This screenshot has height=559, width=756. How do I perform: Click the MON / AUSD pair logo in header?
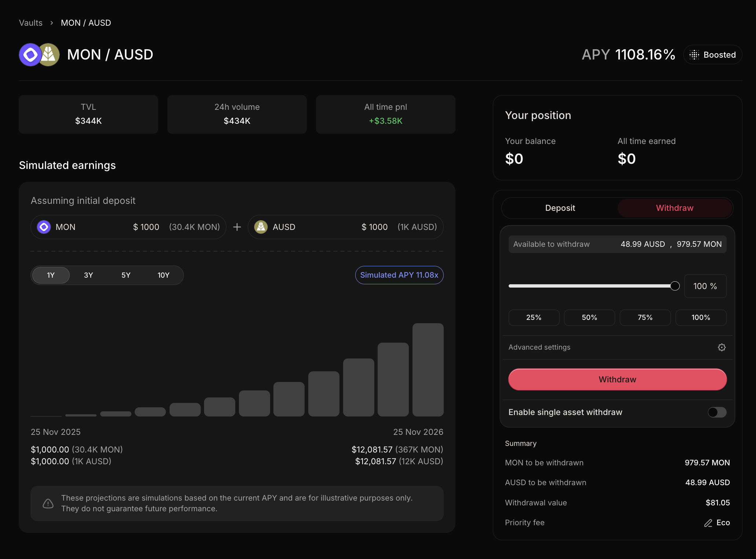39,55
